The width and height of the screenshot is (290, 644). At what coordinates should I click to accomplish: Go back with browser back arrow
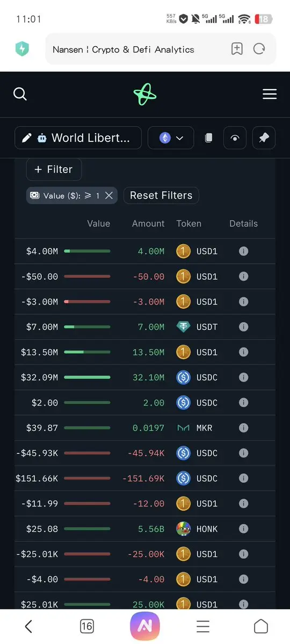(x=28, y=626)
